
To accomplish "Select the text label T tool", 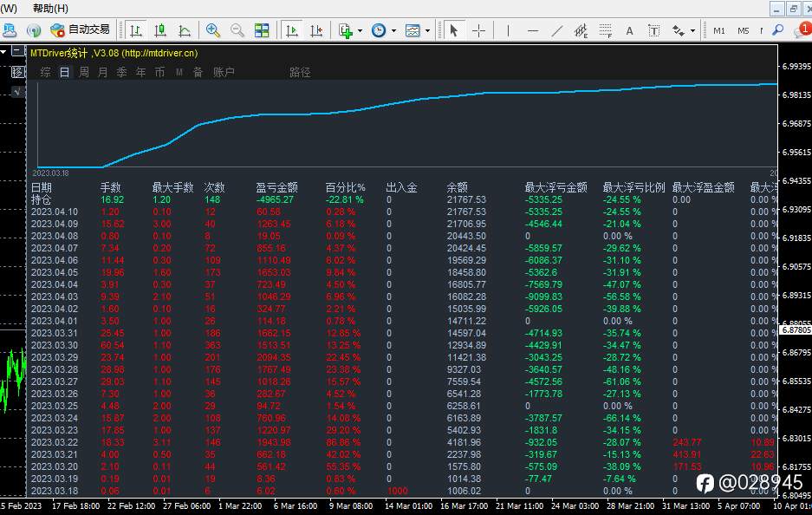I will (x=653, y=30).
